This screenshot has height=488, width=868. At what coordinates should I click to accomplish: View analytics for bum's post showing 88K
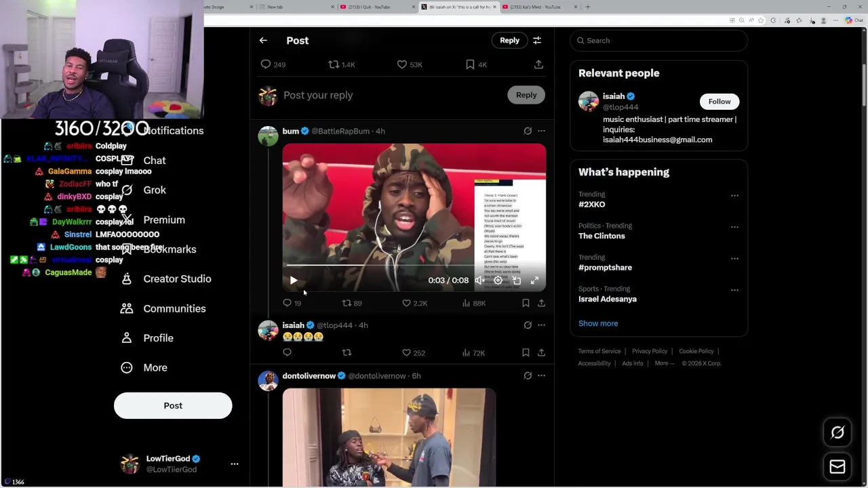point(473,303)
